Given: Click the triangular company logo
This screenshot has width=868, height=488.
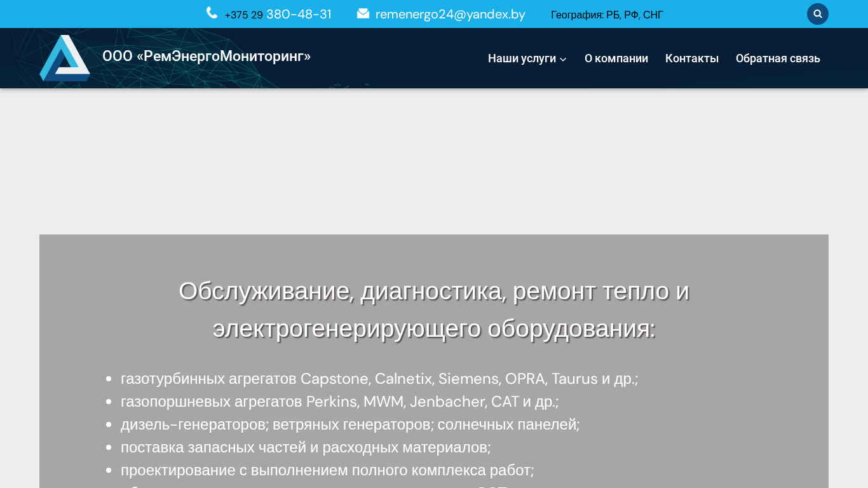Looking at the screenshot, I should click(x=65, y=58).
